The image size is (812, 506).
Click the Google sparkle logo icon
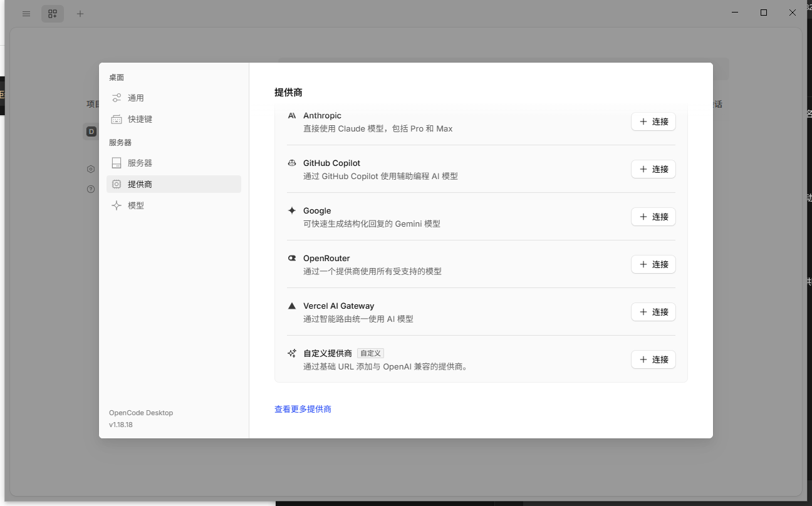point(292,210)
